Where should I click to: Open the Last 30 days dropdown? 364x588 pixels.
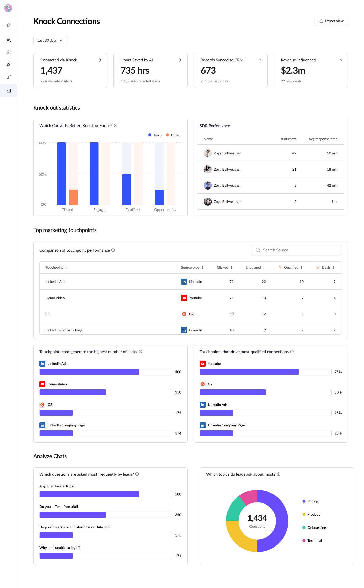click(50, 40)
